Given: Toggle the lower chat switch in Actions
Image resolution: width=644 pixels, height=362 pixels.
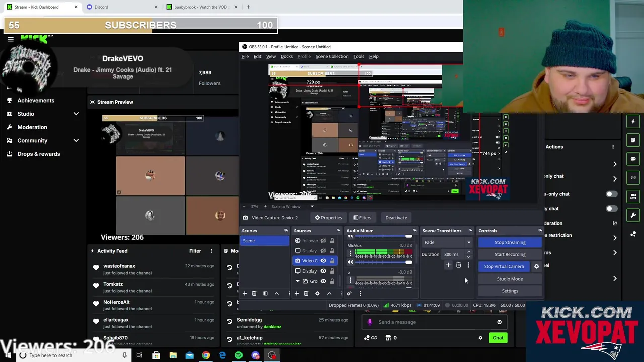Looking at the screenshot, I should pyautogui.click(x=611, y=209).
